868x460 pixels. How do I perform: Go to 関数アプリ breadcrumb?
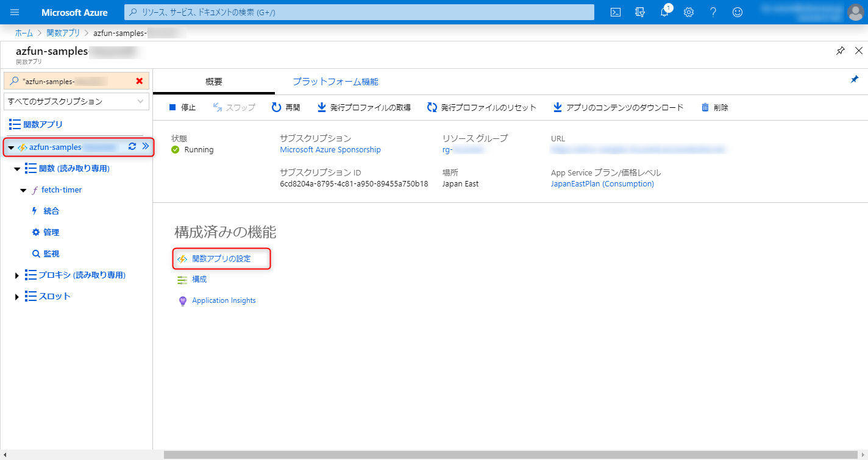[x=63, y=32]
